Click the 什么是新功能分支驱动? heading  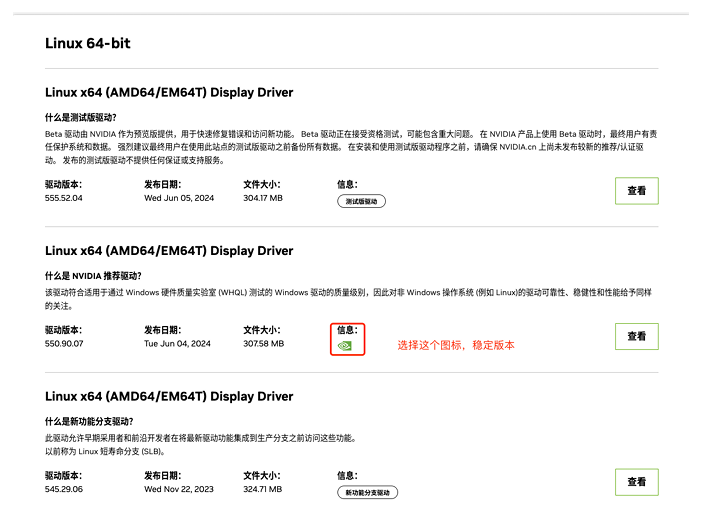click(89, 422)
